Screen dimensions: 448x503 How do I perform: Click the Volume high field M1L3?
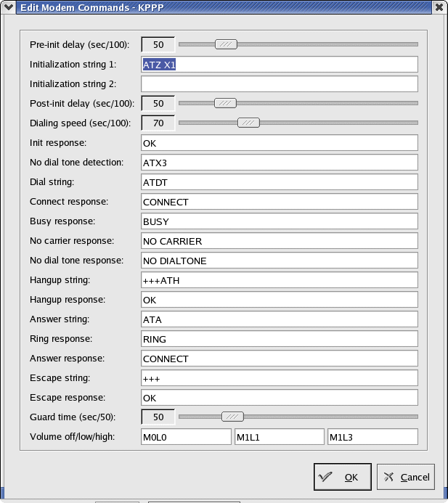(x=373, y=437)
